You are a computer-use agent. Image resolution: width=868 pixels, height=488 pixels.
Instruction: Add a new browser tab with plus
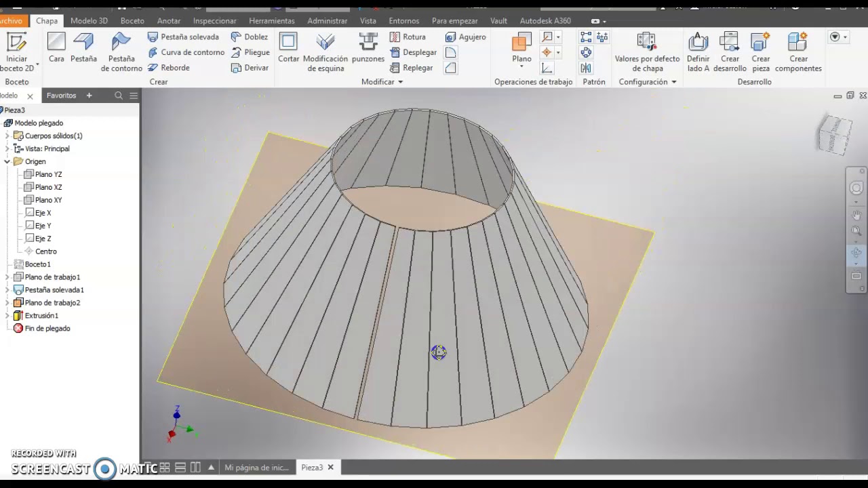pos(89,96)
